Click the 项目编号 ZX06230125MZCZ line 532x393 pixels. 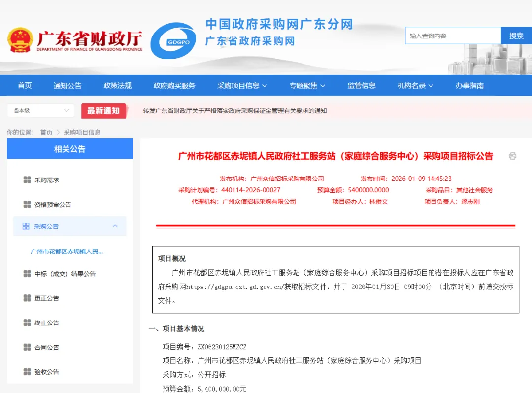204,347
